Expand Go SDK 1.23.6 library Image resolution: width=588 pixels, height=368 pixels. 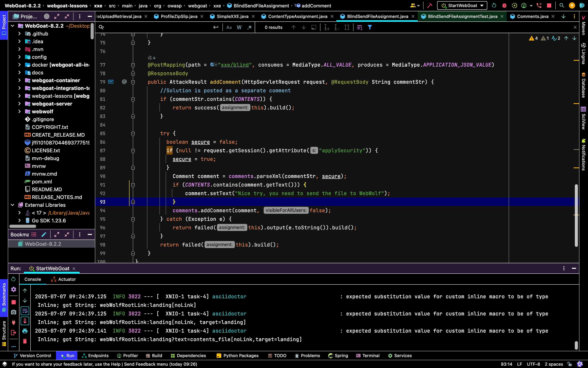19,220
